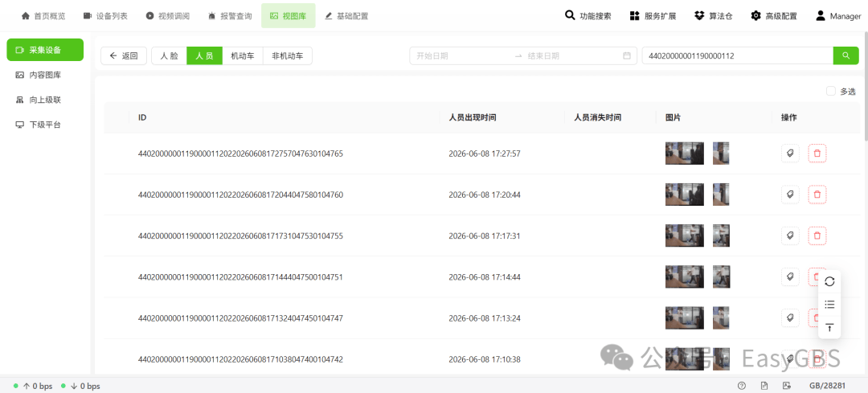Click the ID column header
The image size is (868, 393).
coord(142,117)
